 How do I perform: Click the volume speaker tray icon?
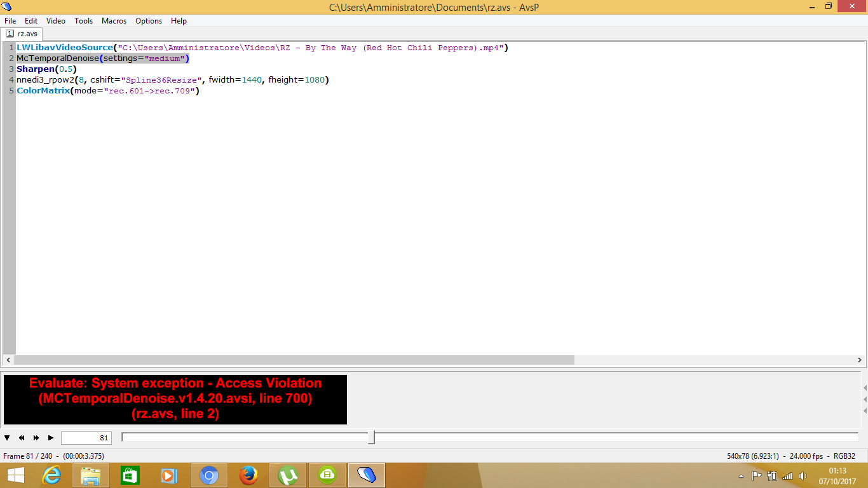(x=803, y=476)
